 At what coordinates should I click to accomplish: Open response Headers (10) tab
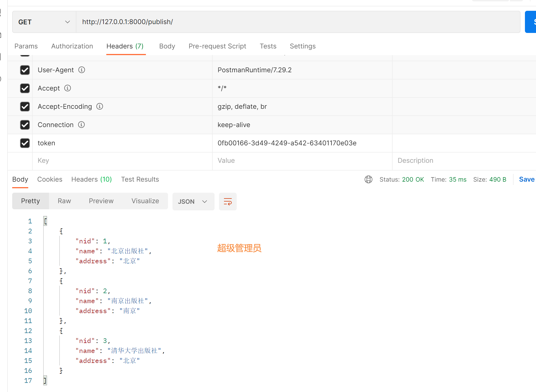pyautogui.click(x=91, y=179)
